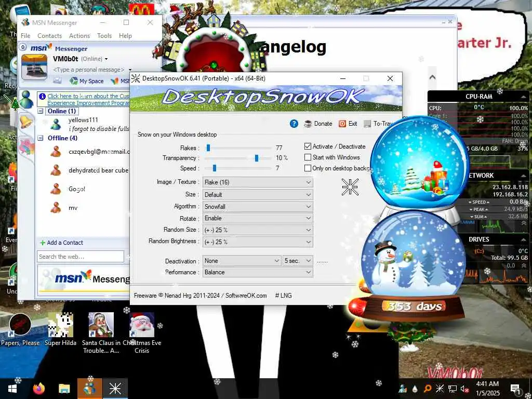The width and height of the screenshot is (532, 399).
Task: Open the Image / Texture dropdown
Action: coord(258,182)
